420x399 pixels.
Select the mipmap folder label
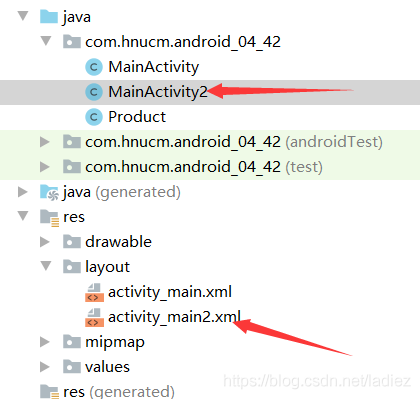click(x=115, y=343)
